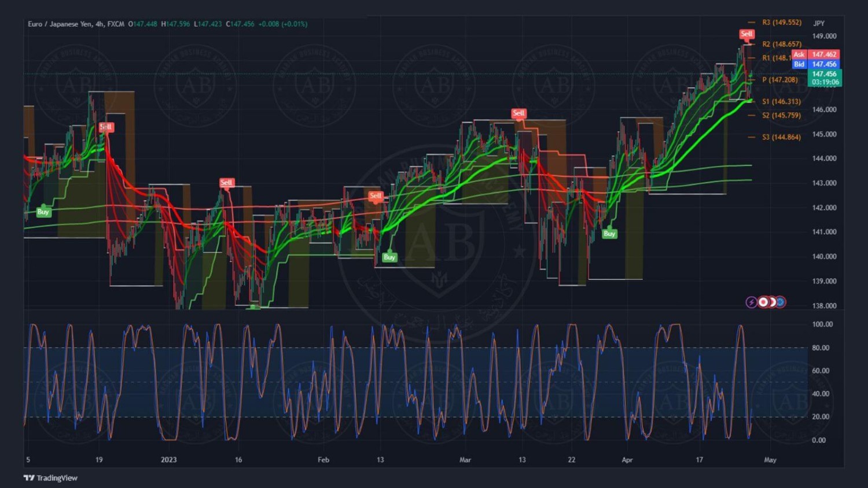Viewport: 868px width, 488px height.
Task: Click the Buy signal marker near April
Action: 609,234
